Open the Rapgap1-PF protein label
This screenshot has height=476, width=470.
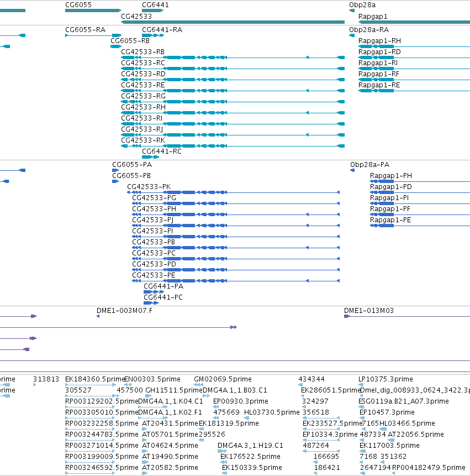pyautogui.click(x=390, y=209)
